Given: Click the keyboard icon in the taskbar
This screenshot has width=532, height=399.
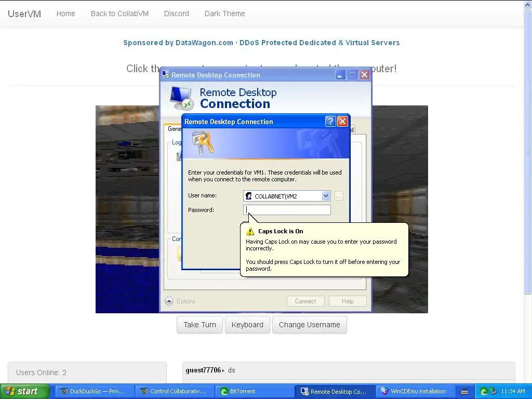Looking at the screenshot, I should [464, 392].
